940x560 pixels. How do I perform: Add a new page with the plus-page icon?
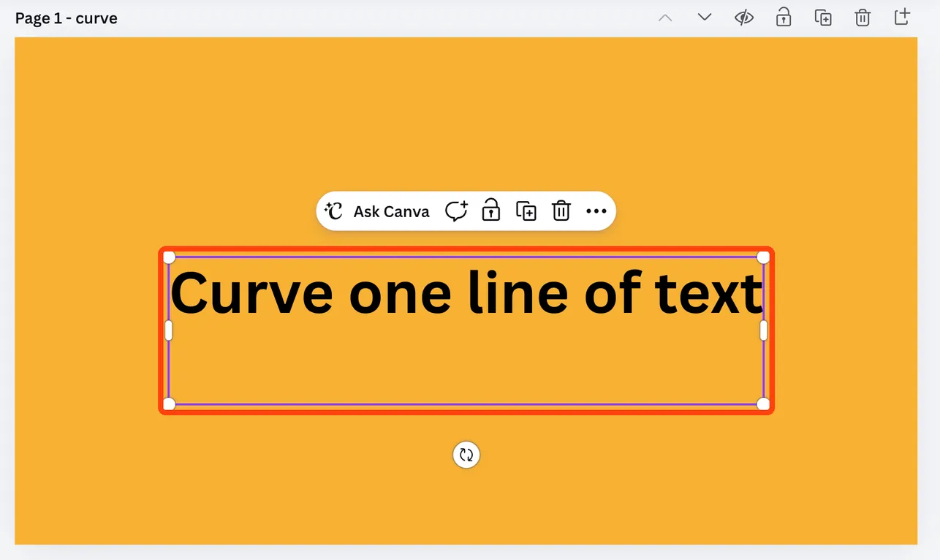click(x=903, y=17)
